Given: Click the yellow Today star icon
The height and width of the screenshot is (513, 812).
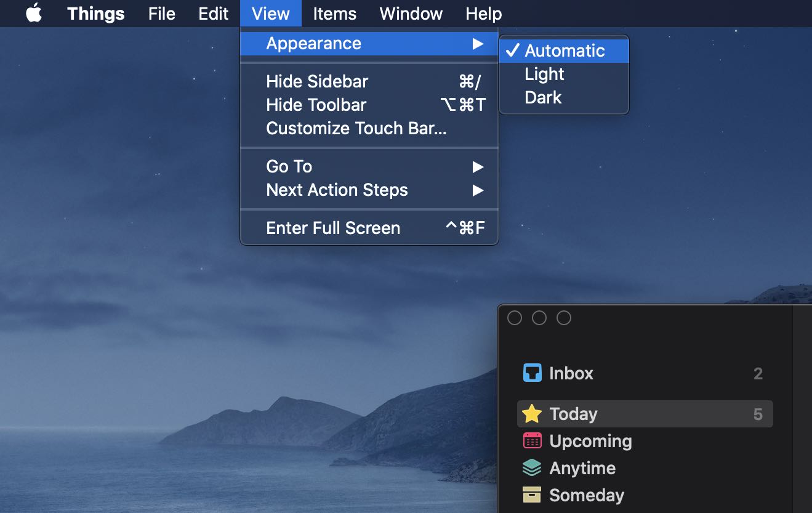Looking at the screenshot, I should pyautogui.click(x=532, y=414).
